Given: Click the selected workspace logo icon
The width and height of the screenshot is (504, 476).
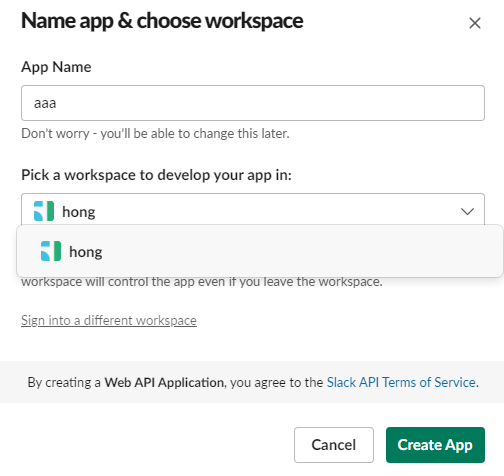Looking at the screenshot, I should [44, 211].
